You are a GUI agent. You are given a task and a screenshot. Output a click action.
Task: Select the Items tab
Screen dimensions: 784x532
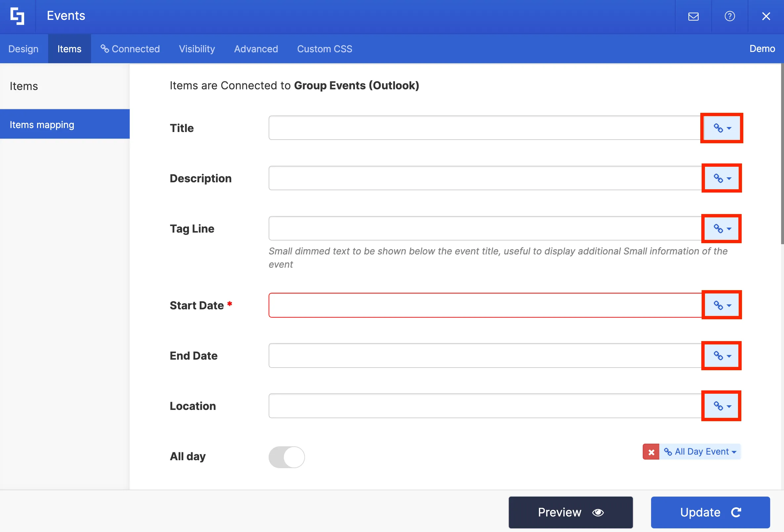click(69, 49)
